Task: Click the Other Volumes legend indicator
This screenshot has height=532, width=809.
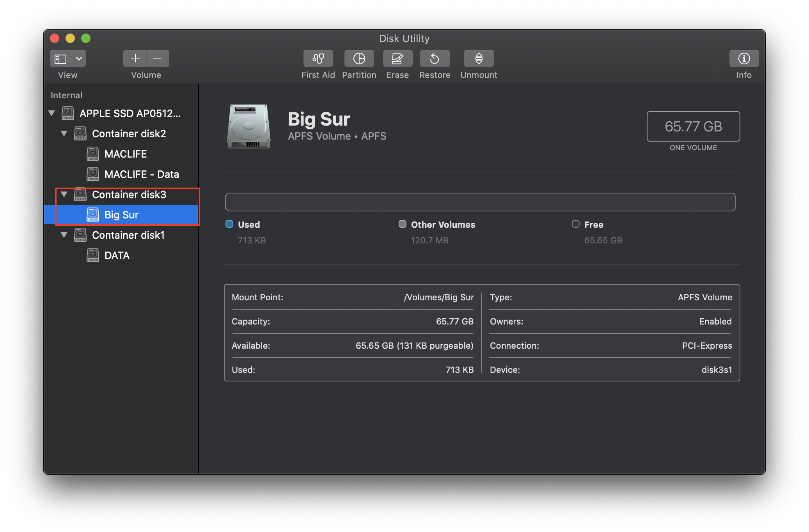Action: tap(402, 224)
